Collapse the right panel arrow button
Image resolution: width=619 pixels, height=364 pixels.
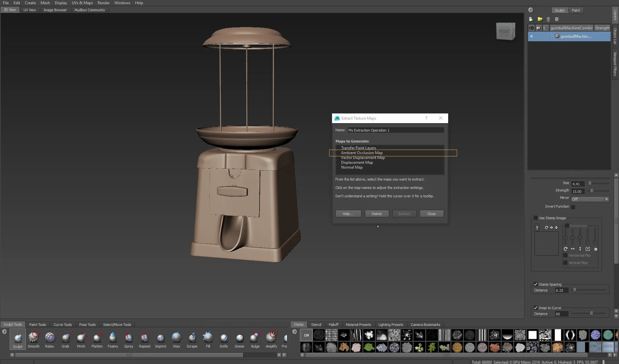tap(531, 10)
